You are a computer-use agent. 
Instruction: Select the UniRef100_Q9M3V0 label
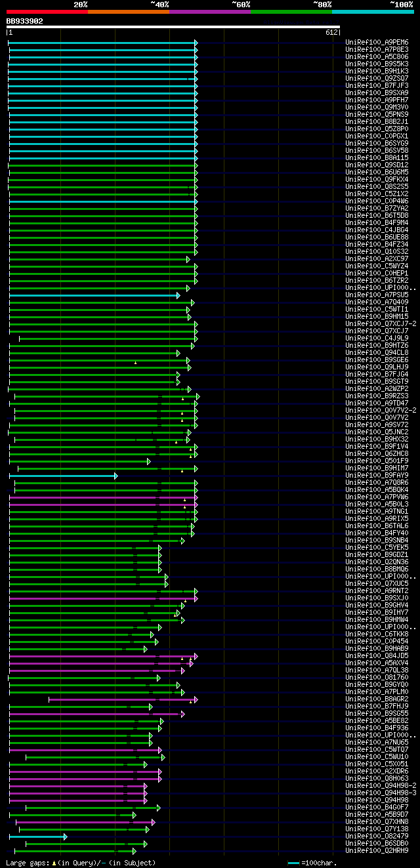click(x=377, y=107)
